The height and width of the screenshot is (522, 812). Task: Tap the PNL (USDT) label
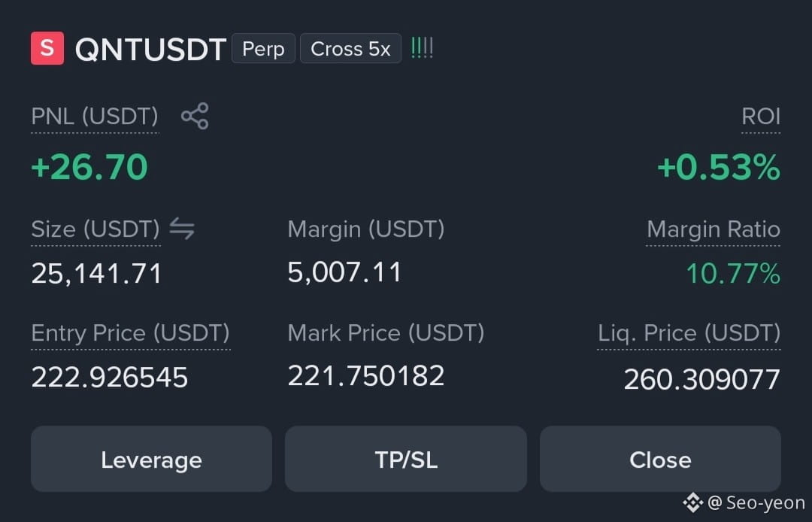point(95,116)
